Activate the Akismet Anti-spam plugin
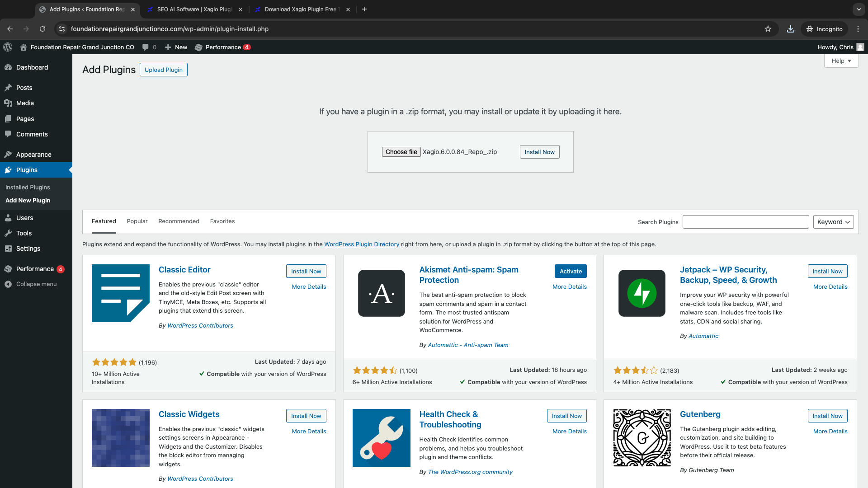Screen dimensions: 868x488 571,271
